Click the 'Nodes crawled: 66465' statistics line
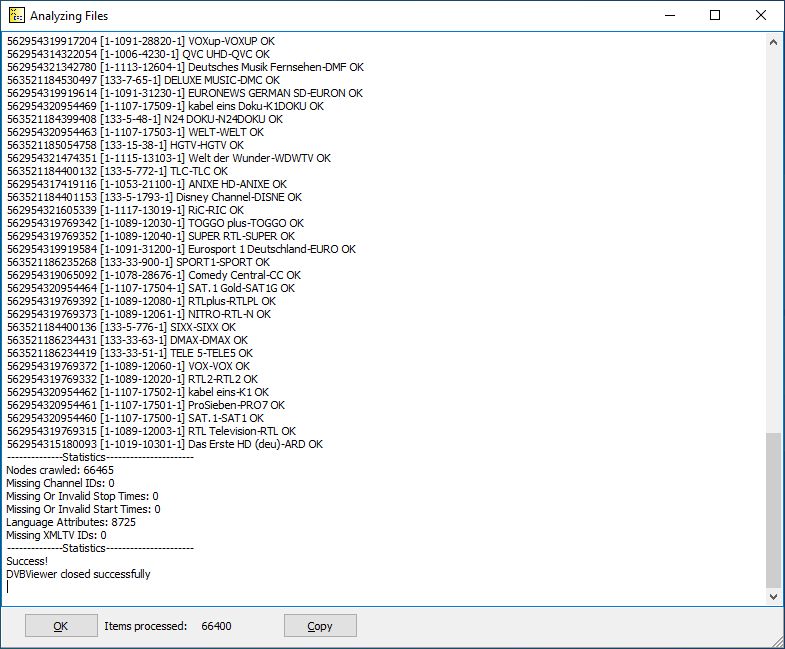 (x=60, y=470)
